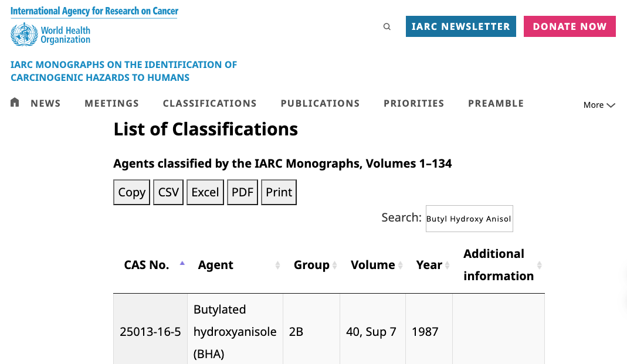
Task: Copy the table to clipboard
Action: coord(131,192)
